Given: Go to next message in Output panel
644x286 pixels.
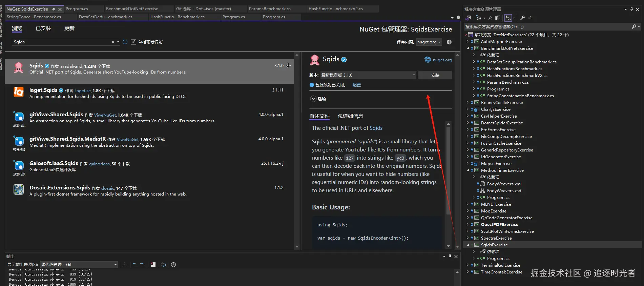Looking at the screenshot, I should click(x=143, y=265).
